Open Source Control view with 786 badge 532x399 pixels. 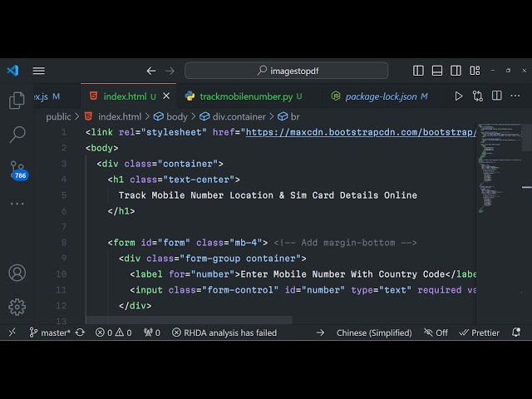coord(17,169)
